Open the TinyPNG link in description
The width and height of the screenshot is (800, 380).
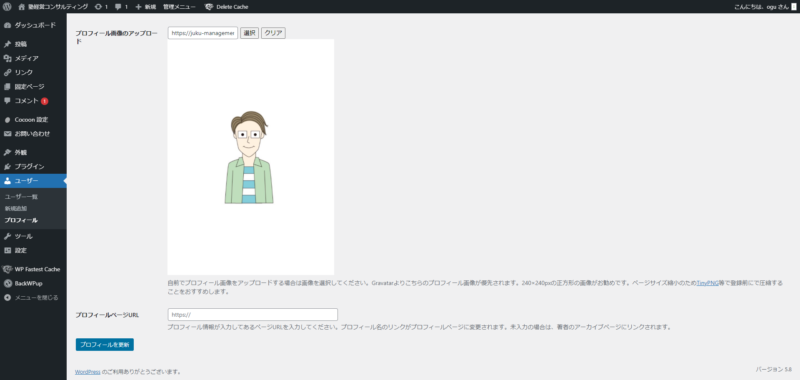coord(707,283)
